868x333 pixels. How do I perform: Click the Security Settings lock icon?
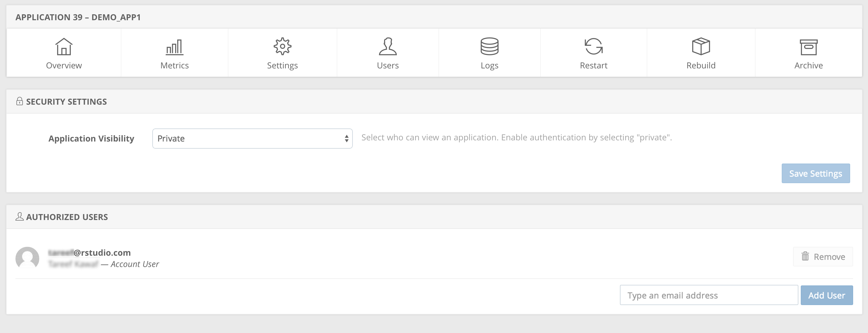pyautogui.click(x=20, y=101)
